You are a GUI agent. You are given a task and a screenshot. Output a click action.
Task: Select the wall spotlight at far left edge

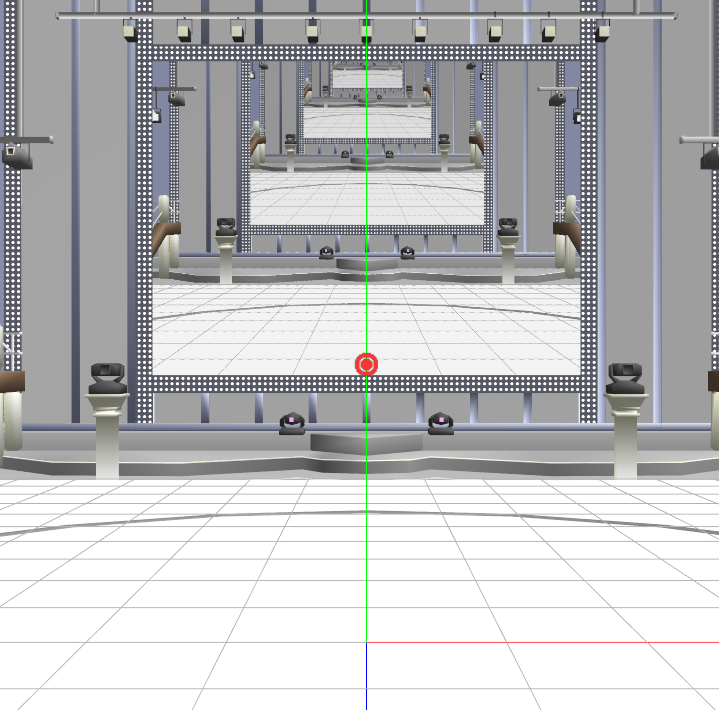17,156
